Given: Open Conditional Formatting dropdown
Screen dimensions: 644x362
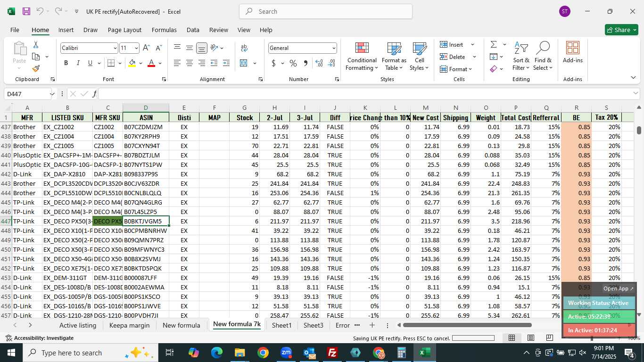Looking at the screenshot, I should click(x=362, y=57).
